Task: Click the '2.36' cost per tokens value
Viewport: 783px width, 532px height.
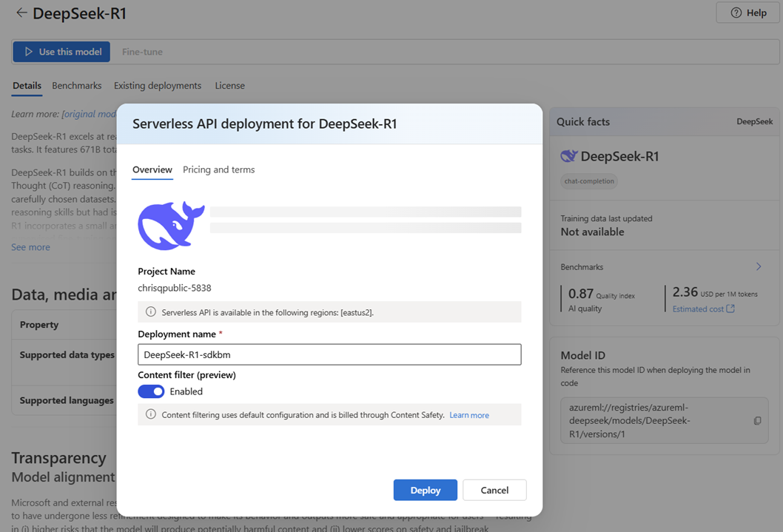Action: 685,292
